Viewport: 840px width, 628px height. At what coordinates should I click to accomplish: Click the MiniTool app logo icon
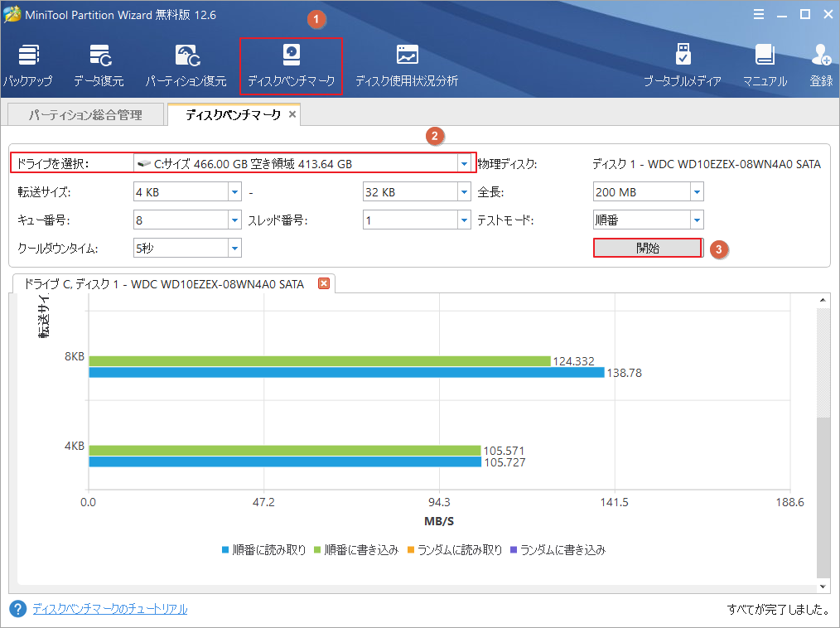[12, 14]
